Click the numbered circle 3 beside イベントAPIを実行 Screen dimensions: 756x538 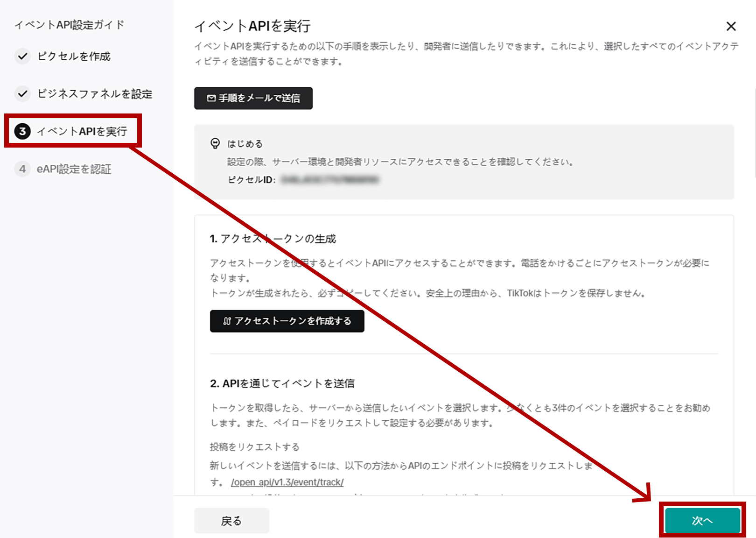(22, 131)
